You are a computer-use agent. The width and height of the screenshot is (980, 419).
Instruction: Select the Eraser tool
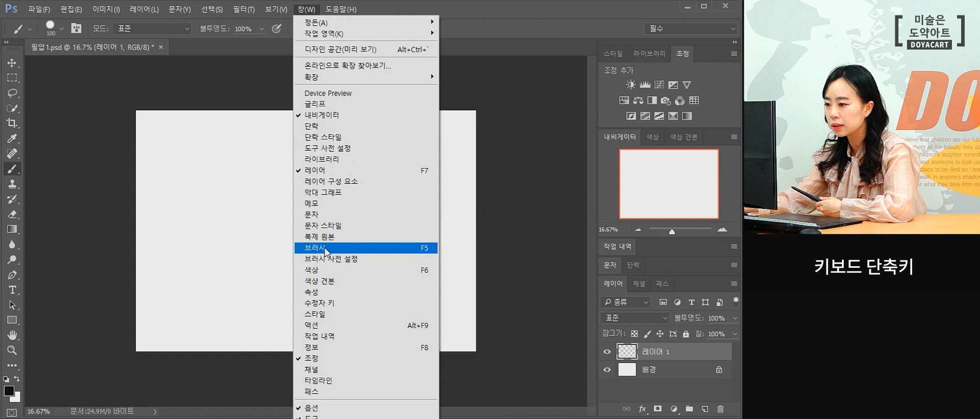12,214
